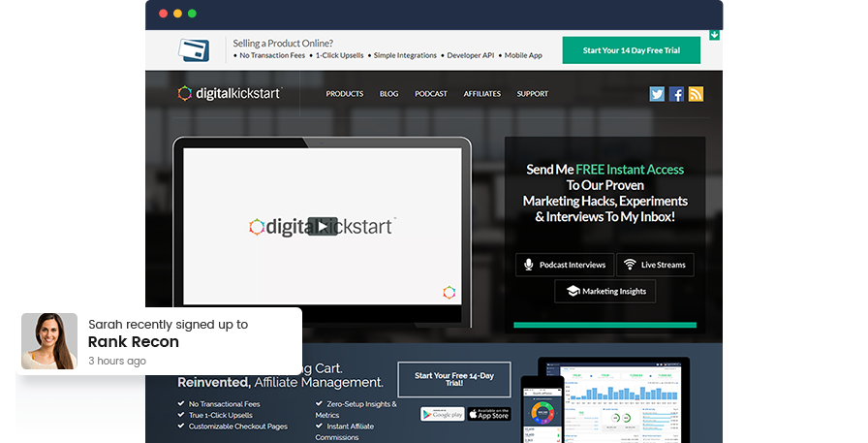This screenshot has height=443, width=868.
Task: Go to the Blog menu item
Action: tap(388, 94)
